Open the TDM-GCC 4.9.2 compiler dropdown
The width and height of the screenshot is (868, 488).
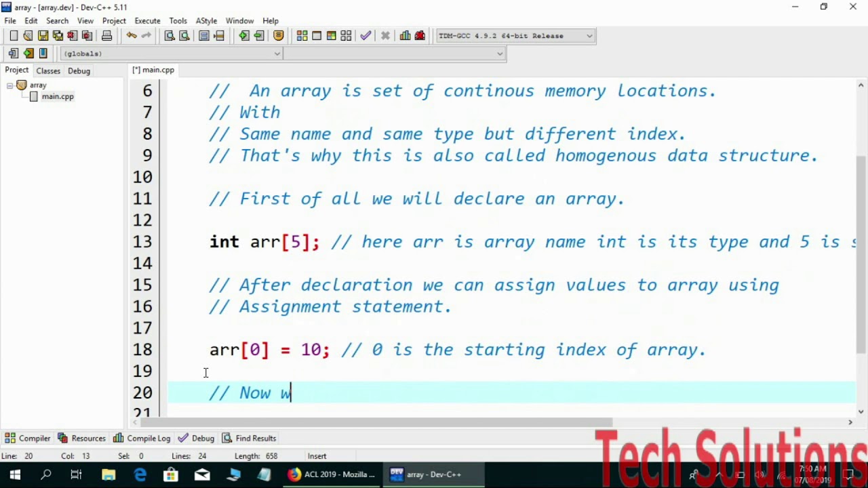click(x=515, y=36)
